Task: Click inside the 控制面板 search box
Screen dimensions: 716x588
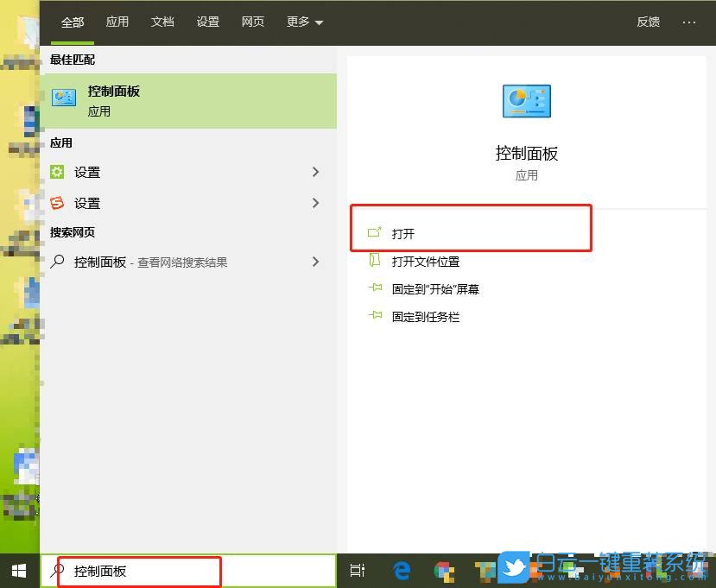Action: pyautogui.click(x=138, y=571)
